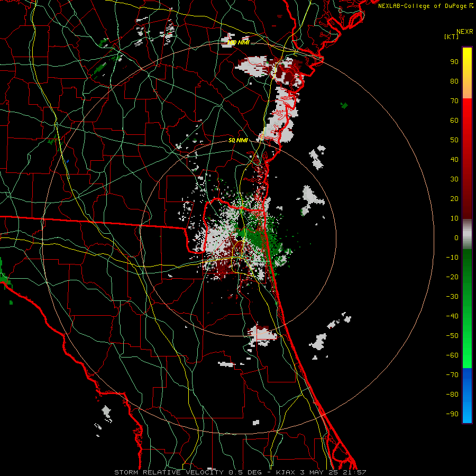The width and height of the screenshot is (476, 476).
Task: Click the 3 MAY 25 date in caption
Action: (x=319, y=472)
